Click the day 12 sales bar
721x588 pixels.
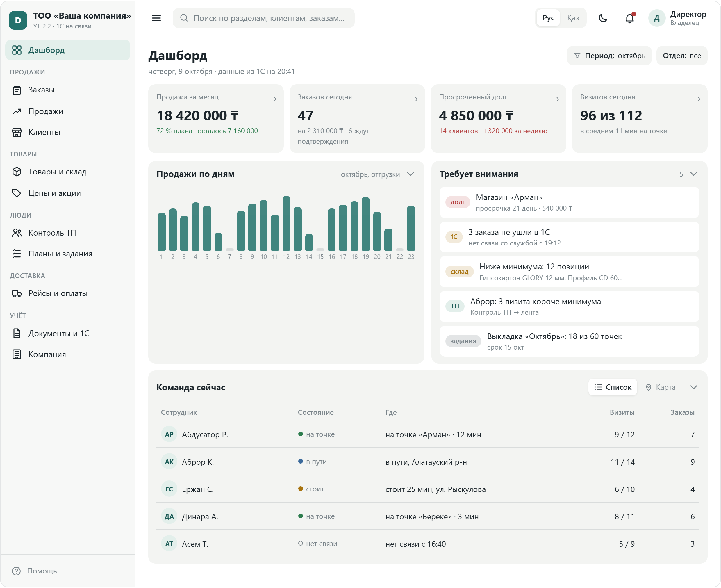(x=286, y=223)
